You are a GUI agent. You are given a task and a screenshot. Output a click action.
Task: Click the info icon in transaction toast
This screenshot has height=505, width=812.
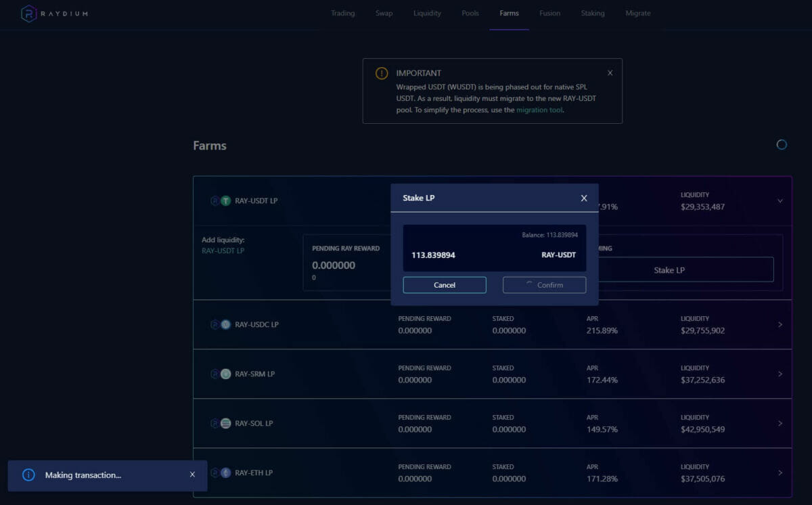[x=28, y=475]
